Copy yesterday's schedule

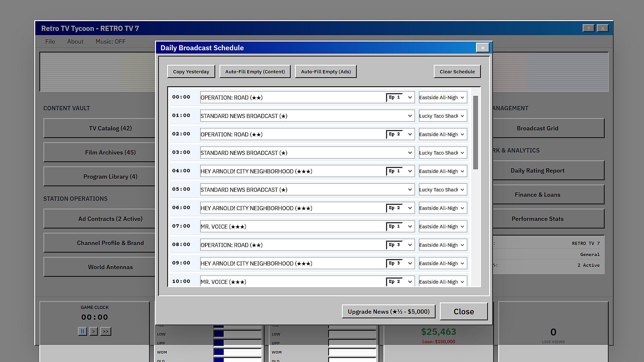click(x=191, y=72)
